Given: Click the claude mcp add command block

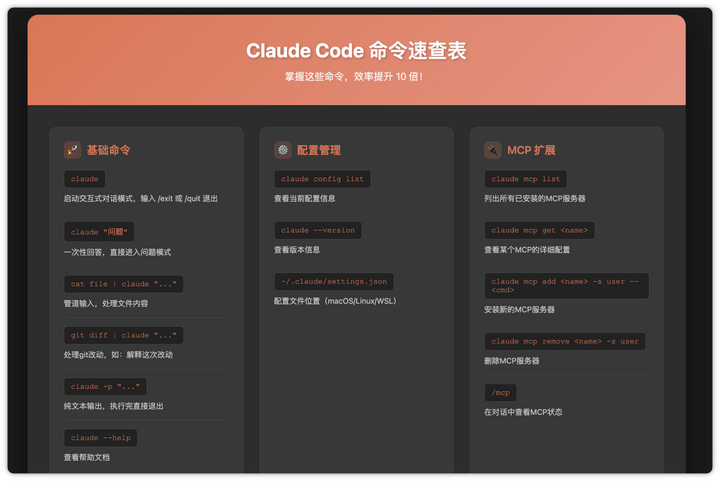Looking at the screenshot, I should coord(566,286).
